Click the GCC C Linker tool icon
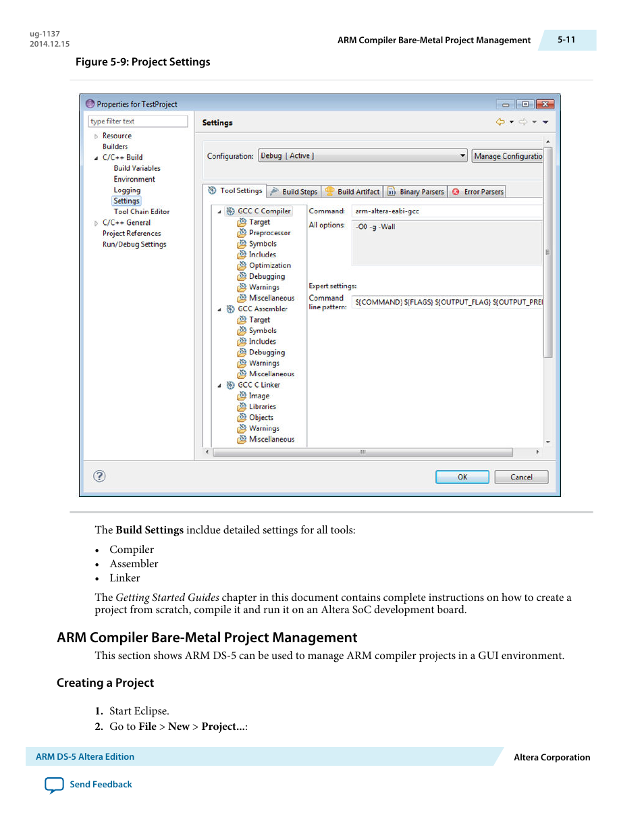 pos(231,385)
